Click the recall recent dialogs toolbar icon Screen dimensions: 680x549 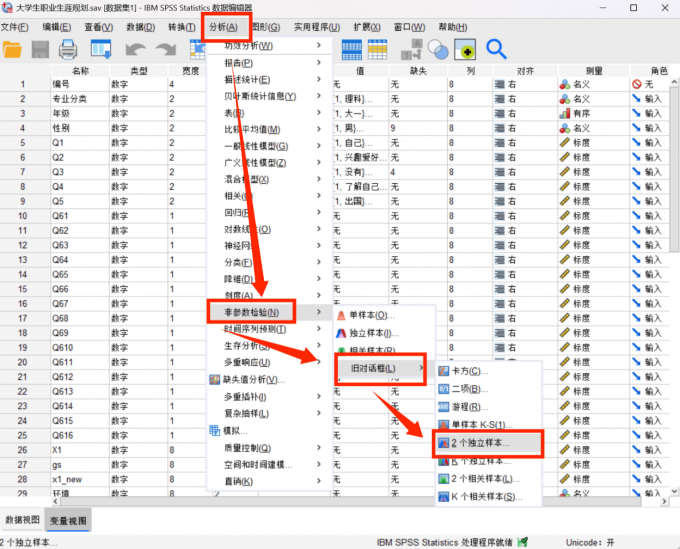(101, 49)
